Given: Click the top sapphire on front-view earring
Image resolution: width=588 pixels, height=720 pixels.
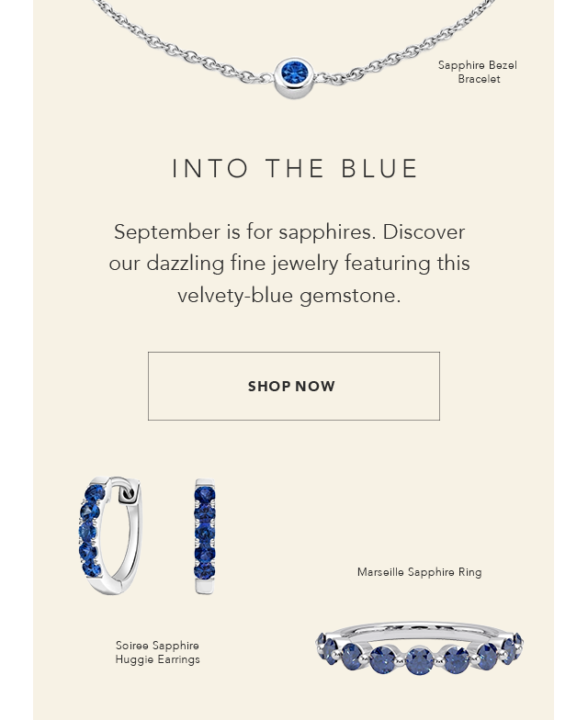Looking at the screenshot, I should click(x=204, y=495).
